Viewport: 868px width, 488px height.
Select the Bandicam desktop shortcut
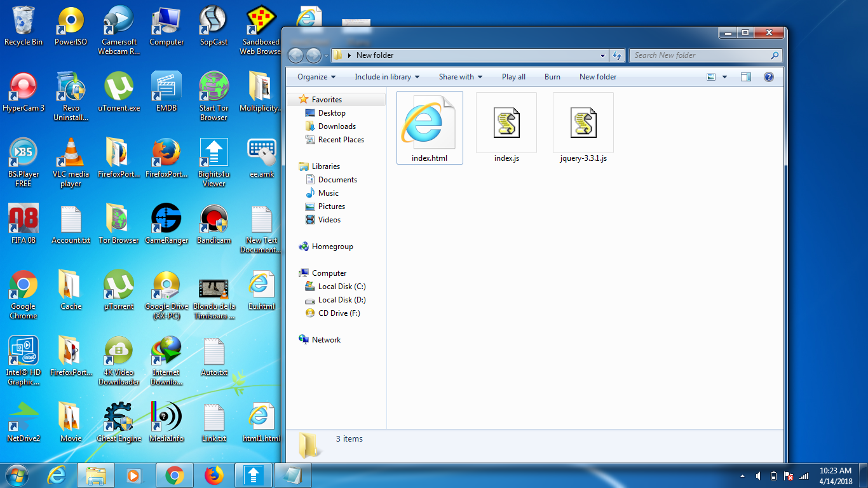[x=214, y=224]
